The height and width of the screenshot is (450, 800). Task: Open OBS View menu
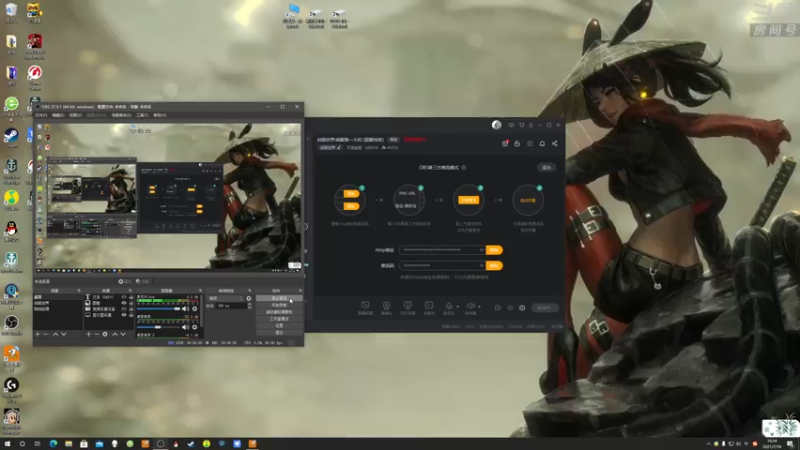click(x=76, y=115)
